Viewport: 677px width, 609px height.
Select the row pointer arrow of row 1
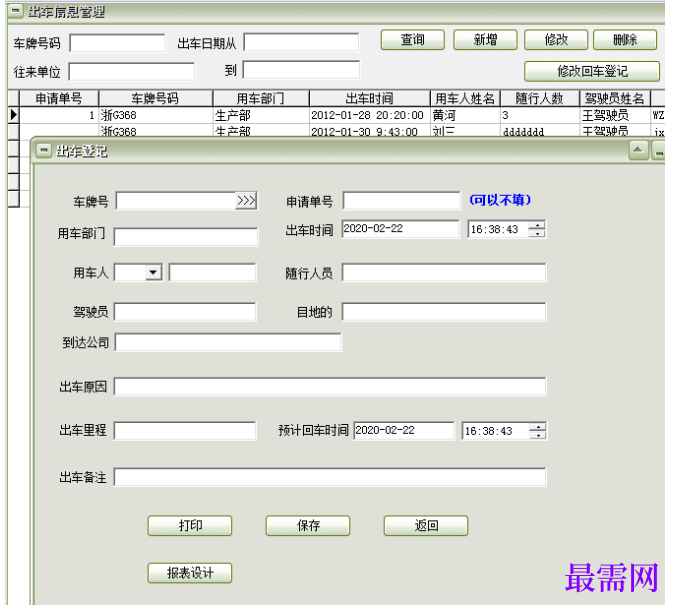pos(13,115)
